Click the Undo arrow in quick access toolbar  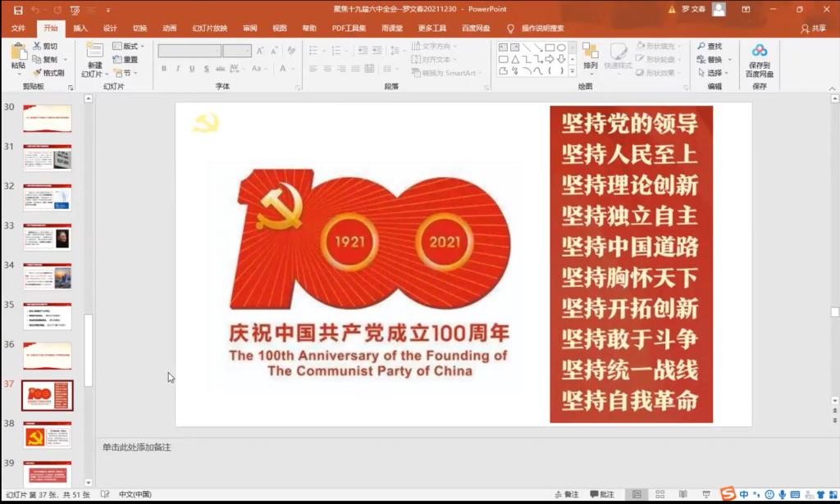coord(36,10)
